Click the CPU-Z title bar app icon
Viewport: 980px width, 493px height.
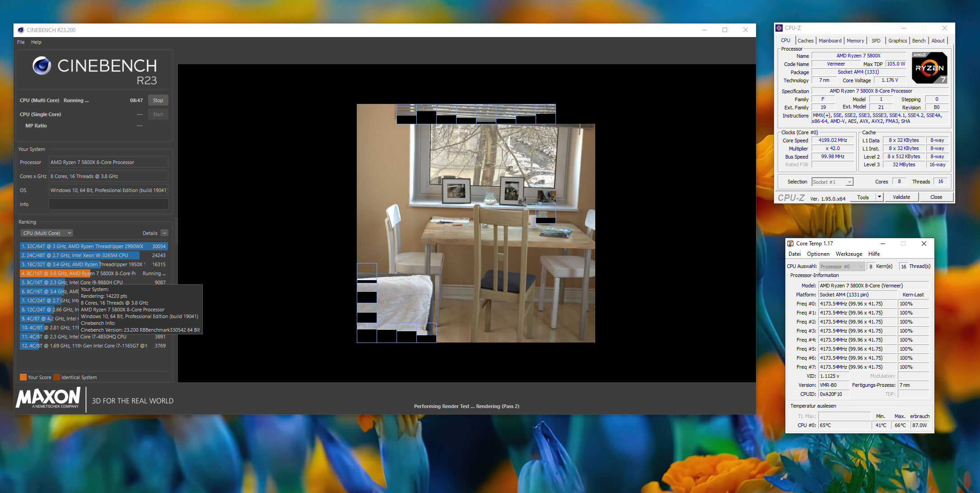pyautogui.click(x=779, y=28)
